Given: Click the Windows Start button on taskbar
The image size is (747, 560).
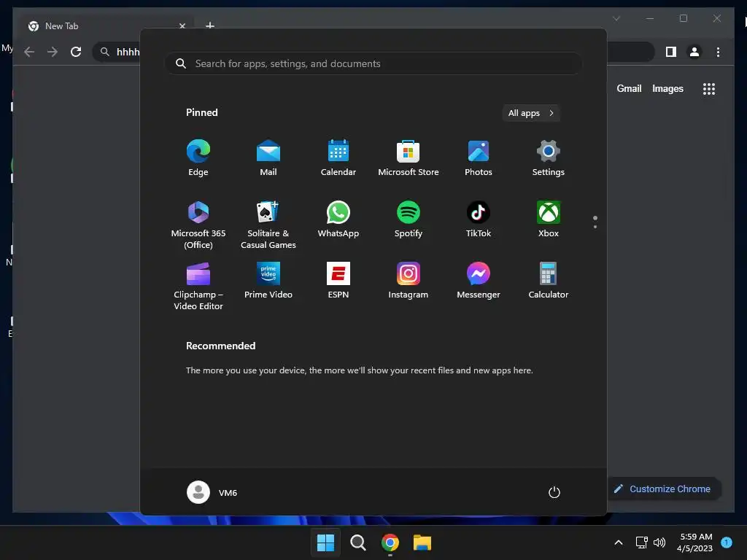Looking at the screenshot, I should pyautogui.click(x=326, y=542).
